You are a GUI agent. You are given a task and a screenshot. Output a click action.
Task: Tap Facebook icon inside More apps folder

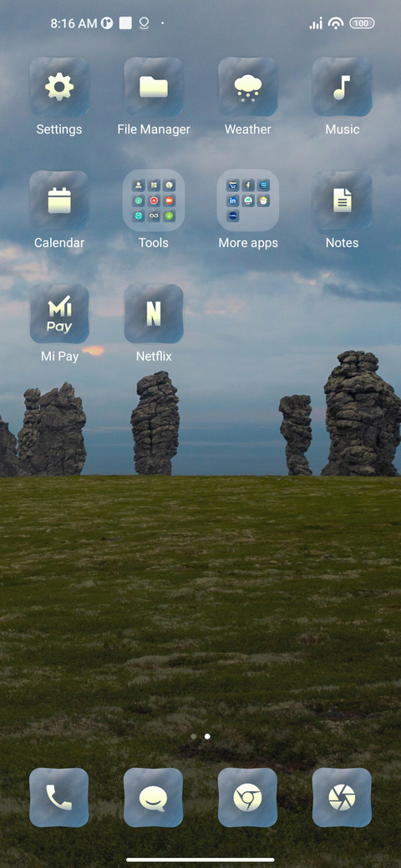[x=248, y=185]
